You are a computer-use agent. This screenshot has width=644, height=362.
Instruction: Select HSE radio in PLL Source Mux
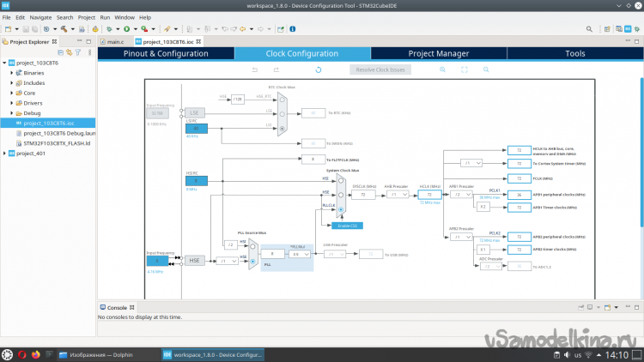click(x=252, y=260)
